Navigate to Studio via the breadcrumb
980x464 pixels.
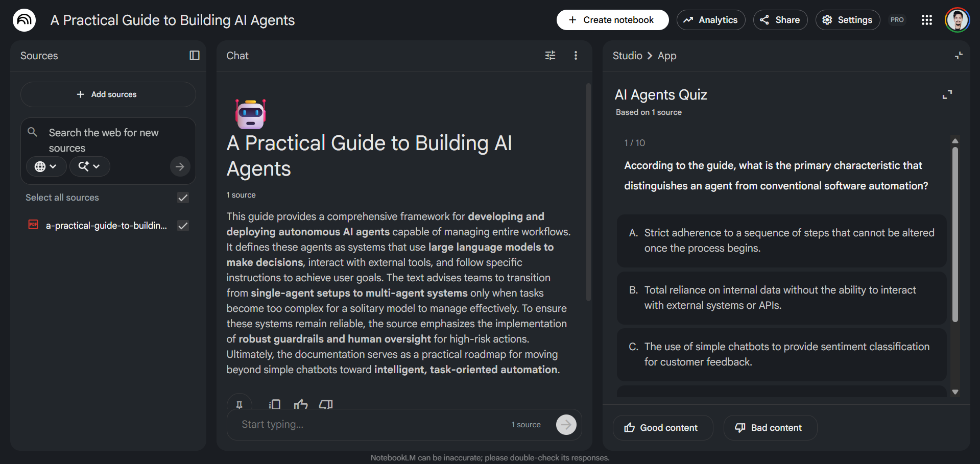click(627, 56)
